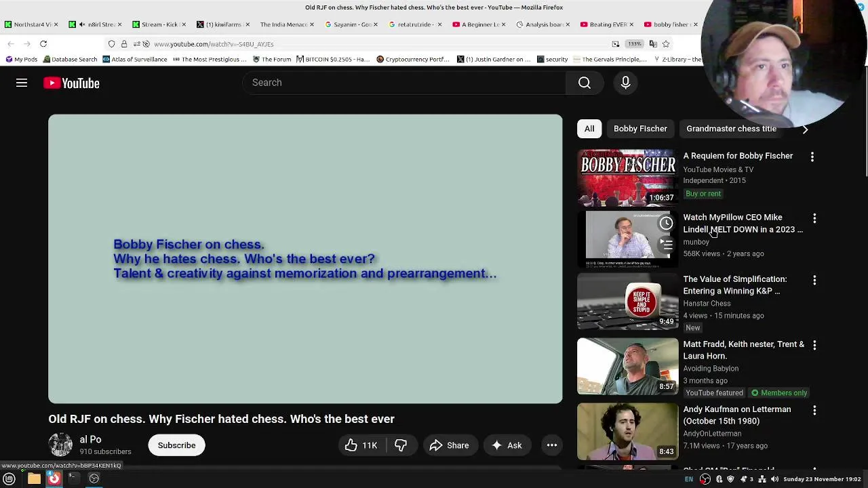Reload the page in Firefox
868x488 pixels.
pyautogui.click(x=43, y=44)
